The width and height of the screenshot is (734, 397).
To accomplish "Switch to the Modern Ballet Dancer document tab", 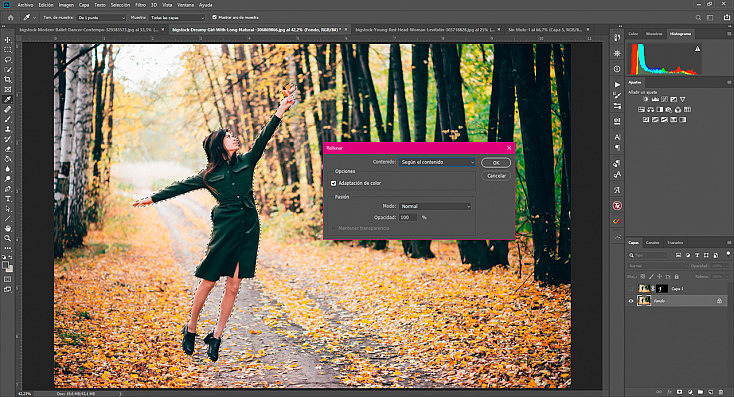I will pyautogui.click(x=89, y=29).
